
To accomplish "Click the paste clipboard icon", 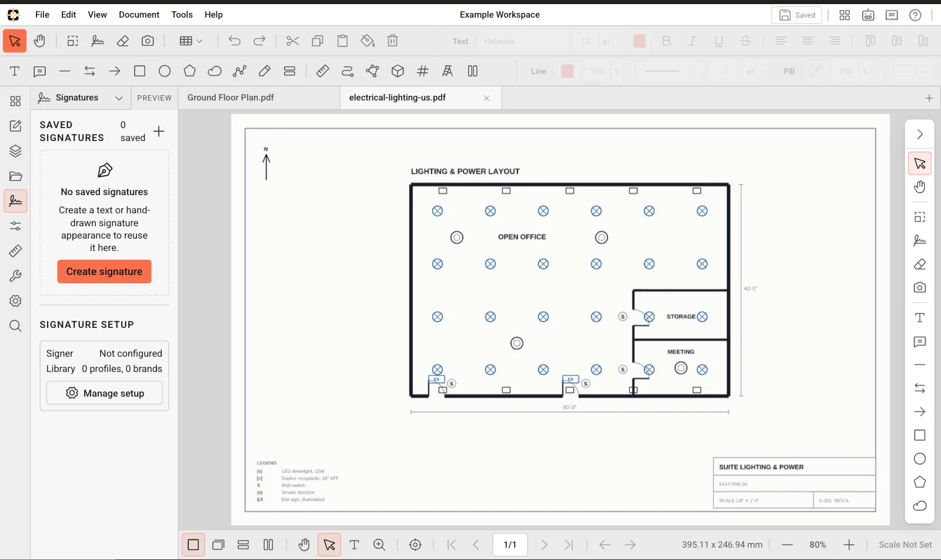I will (342, 41).
